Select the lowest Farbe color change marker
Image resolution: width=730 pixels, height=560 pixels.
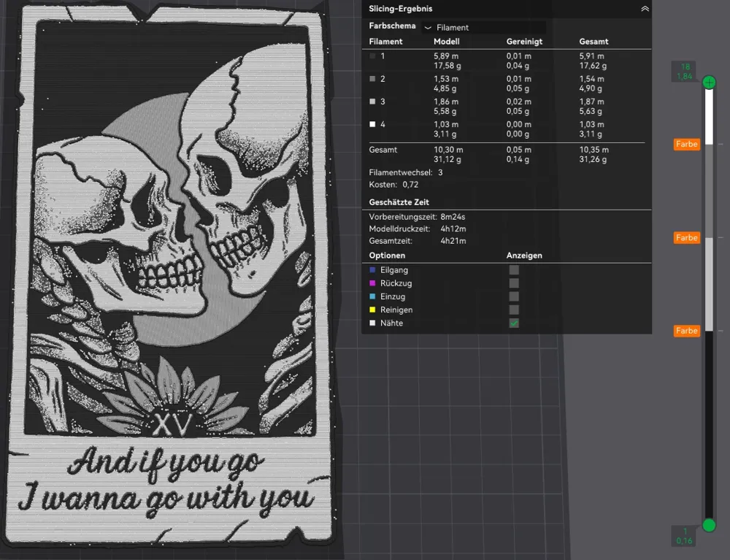(x=687, y=331)
